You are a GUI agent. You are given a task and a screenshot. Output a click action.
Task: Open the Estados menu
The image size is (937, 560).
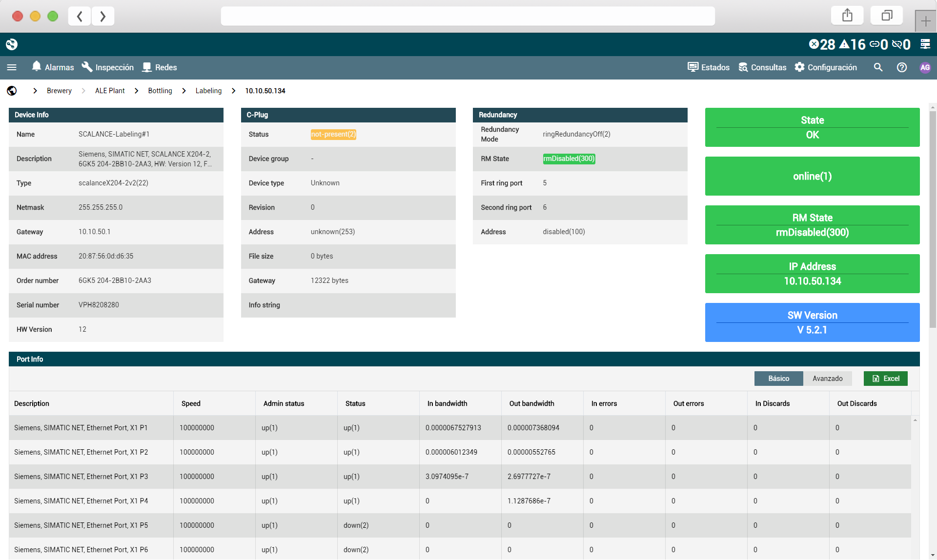709,67
